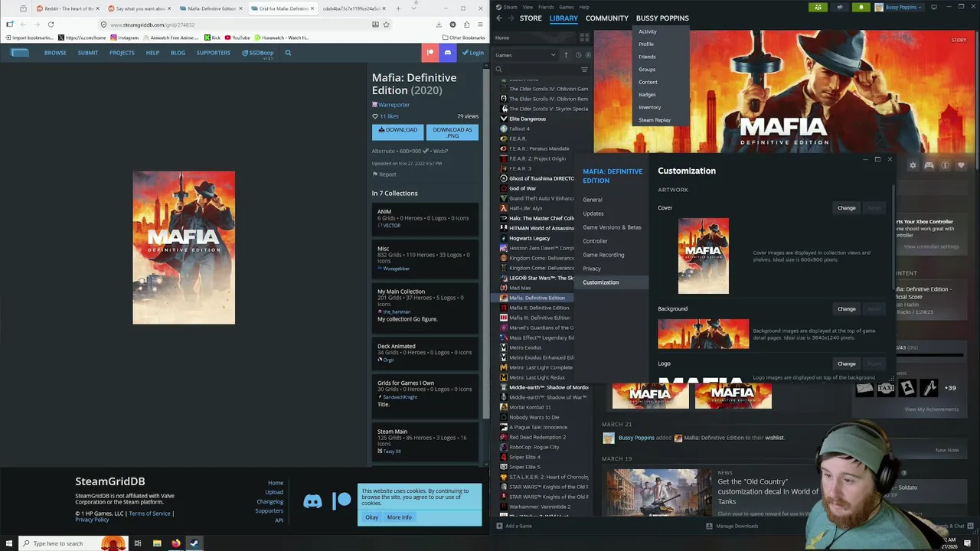Open the Steam taskbar icon
Image resolution: width=980 pixels, height=551 pixels.
click(194, 543)
